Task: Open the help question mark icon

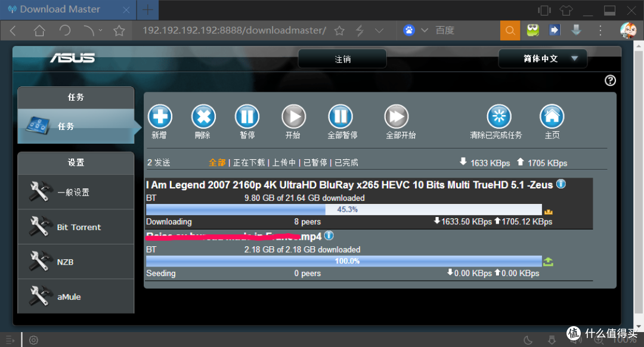Action: point(610,80)
